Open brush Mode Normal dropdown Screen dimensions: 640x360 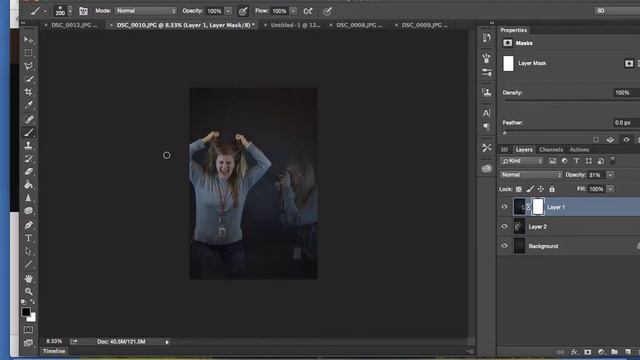point(146,11)
